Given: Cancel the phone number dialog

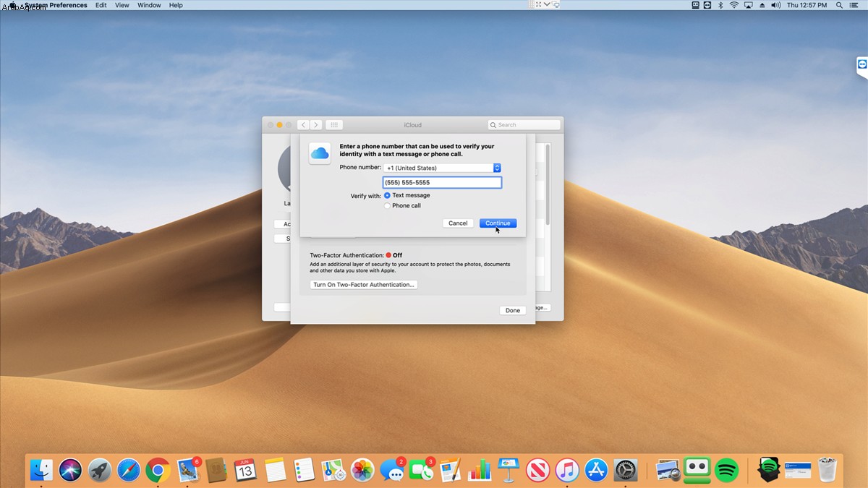Looking at the screenshot, I should 458,223.
